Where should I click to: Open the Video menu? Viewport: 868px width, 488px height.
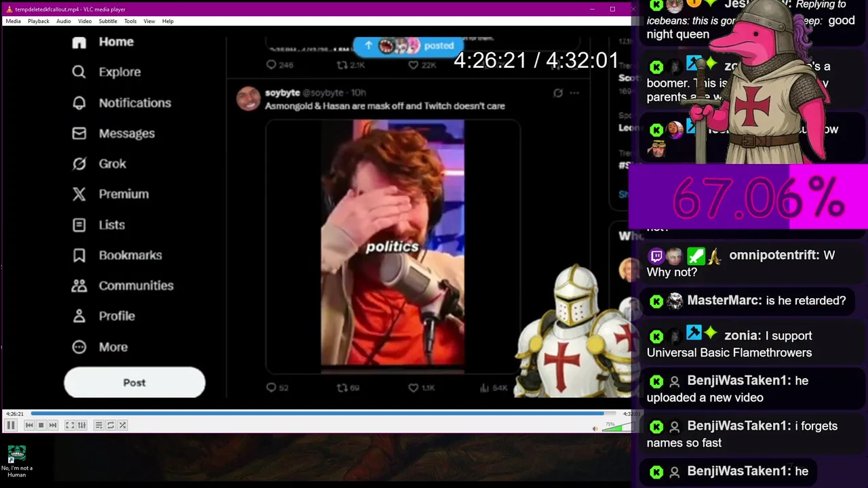pyautogui.click(x=85, y=21)
